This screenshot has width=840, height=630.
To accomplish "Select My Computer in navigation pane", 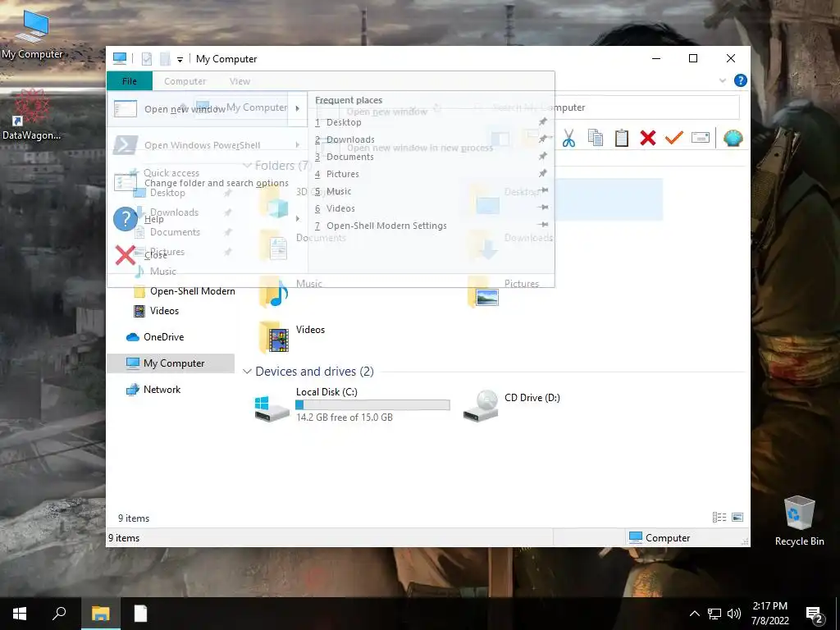I will [171, 363].
